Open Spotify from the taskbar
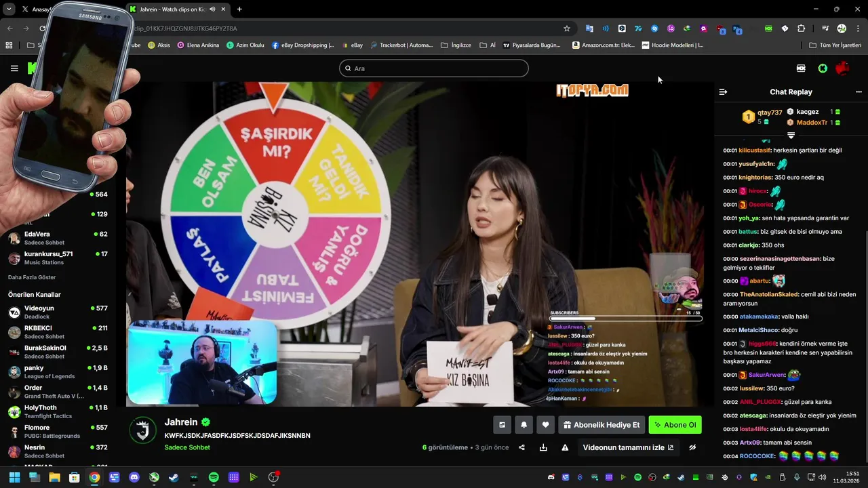This screenshot has width=868, height=488. coord(214,477)
